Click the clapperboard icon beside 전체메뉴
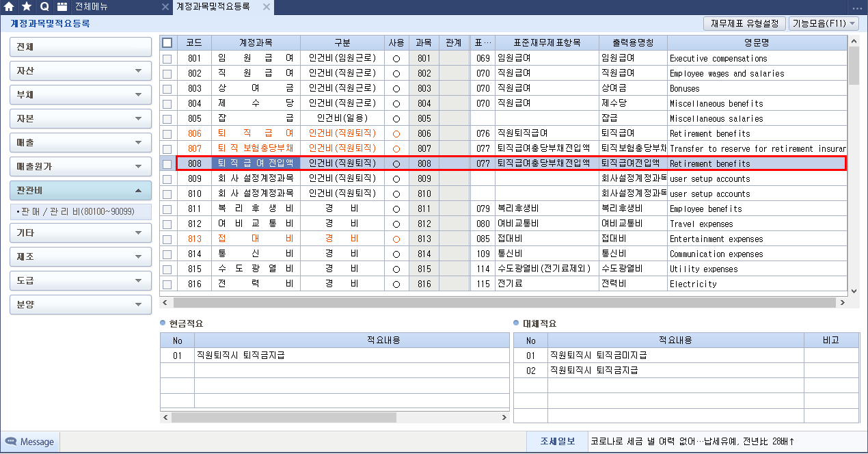Viewport: 868px width, 454px height. 62,7
